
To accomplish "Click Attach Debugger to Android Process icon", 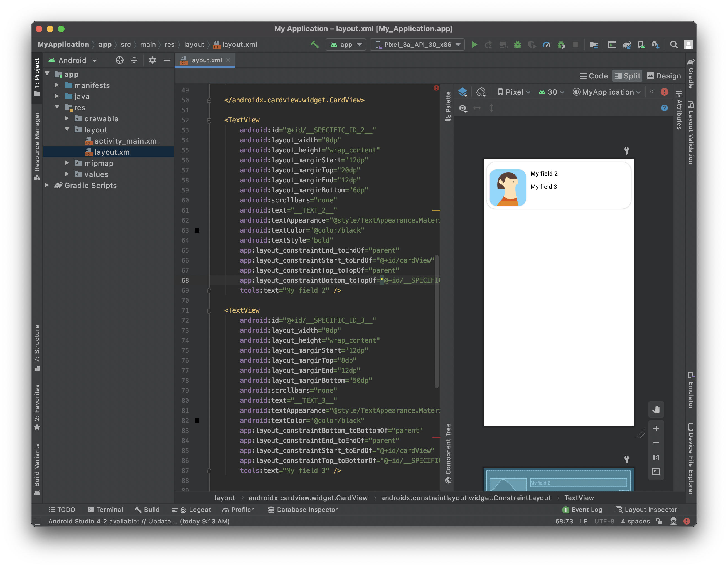I will click(561, 45).
